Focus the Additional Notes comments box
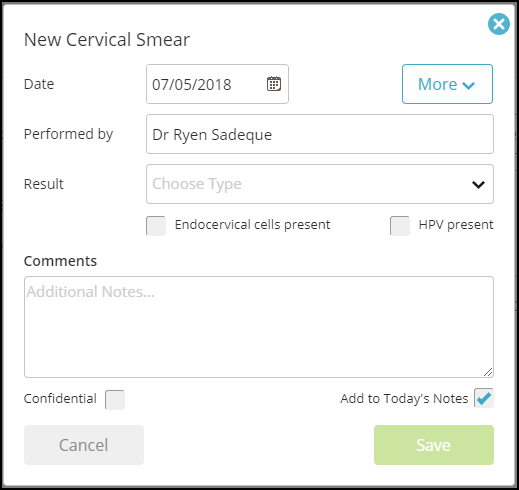 pyautogui.click(x=259, y=327)
